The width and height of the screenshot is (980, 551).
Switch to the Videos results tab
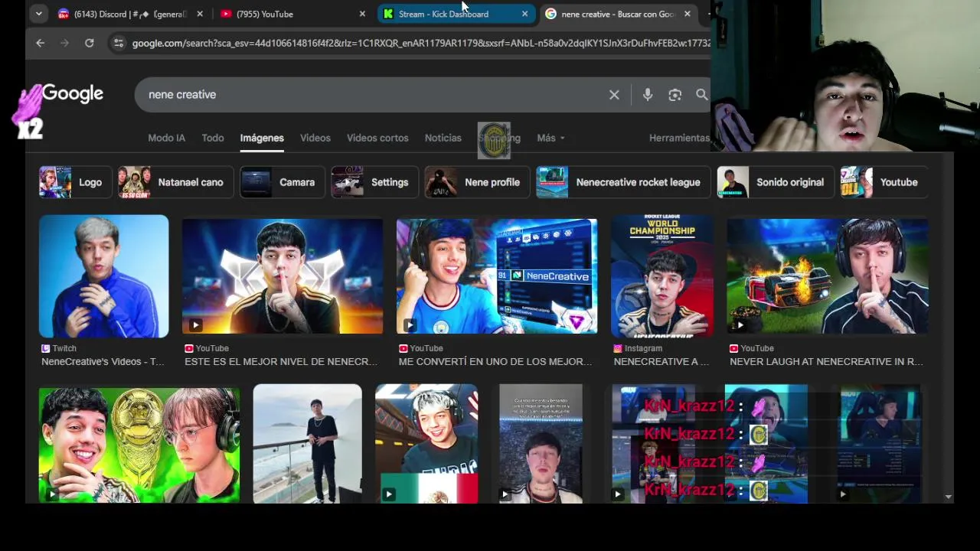(315, 138)
